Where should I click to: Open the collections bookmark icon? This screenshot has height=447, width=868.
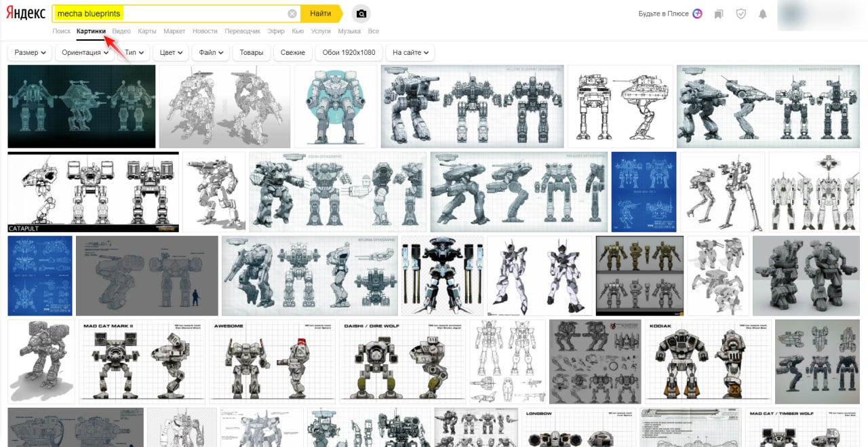(x=719, y=14)
